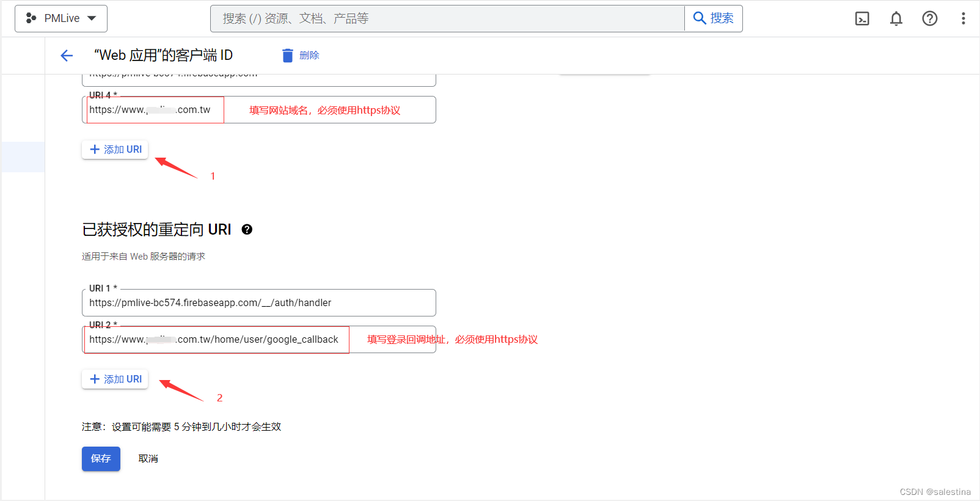Click the partially visible URI 3 field at top

[259, 80]
